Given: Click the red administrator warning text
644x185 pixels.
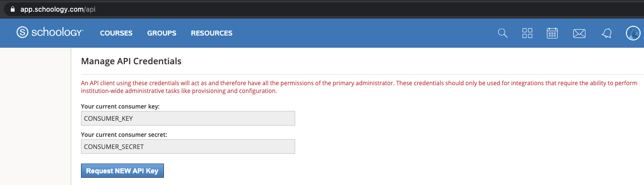Looking at the screenshot, I should pos(359,87).
